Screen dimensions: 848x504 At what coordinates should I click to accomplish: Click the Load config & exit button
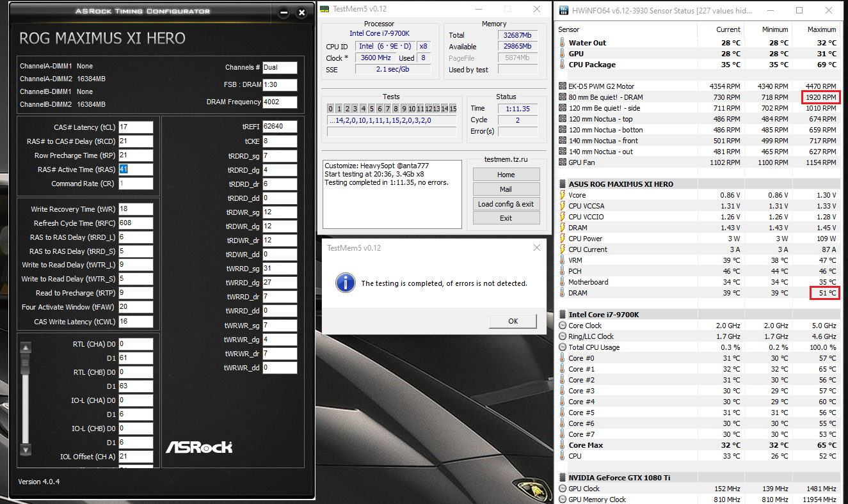[506, 204]
